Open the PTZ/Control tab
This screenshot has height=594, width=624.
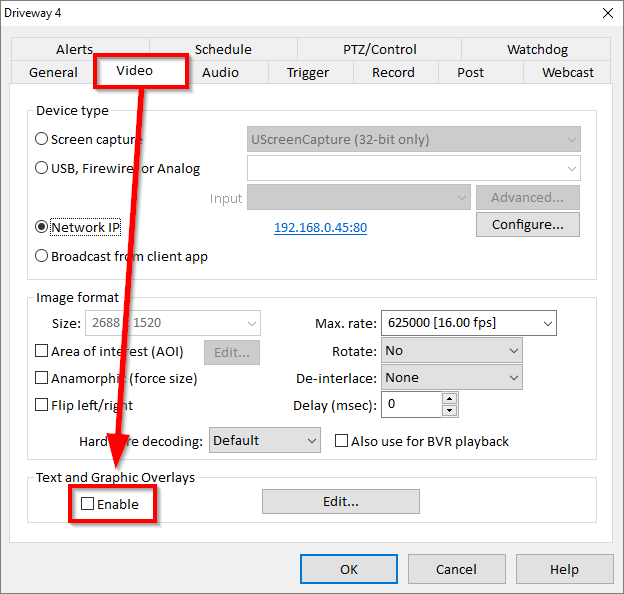click(378, 49)
